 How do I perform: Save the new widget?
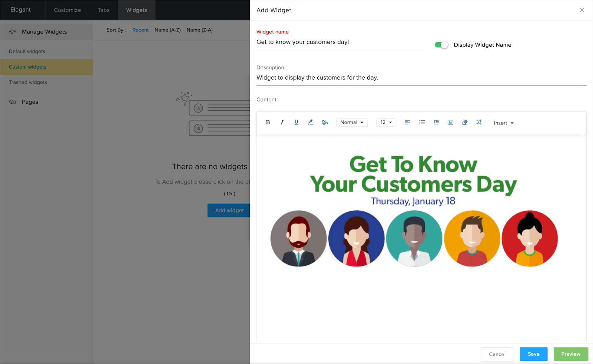[x=533, y=354]
